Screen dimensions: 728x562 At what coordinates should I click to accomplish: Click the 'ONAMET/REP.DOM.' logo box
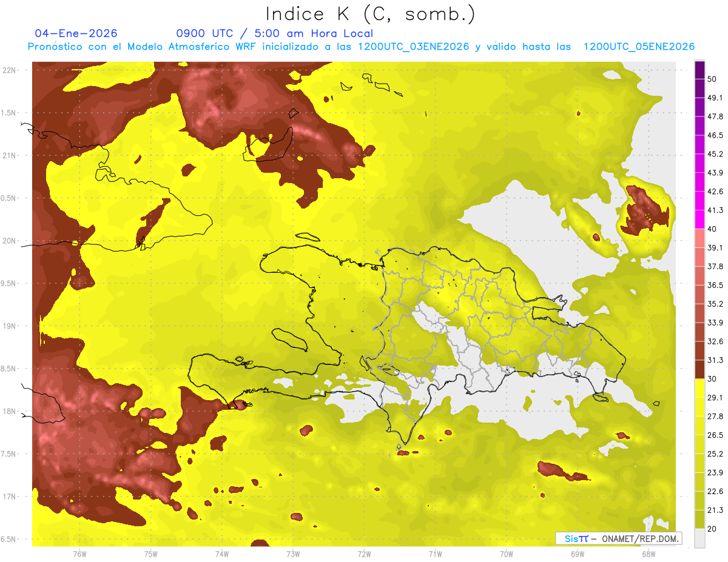[619, 538]
